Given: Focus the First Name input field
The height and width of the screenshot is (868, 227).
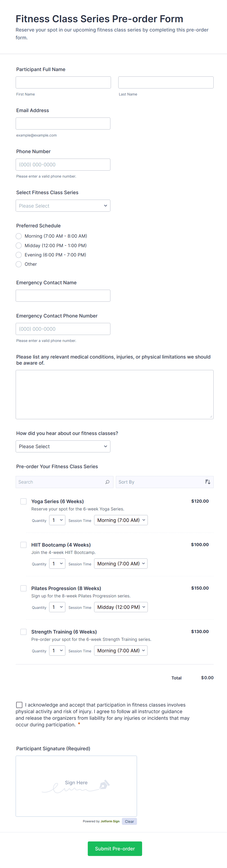Looking at the screenshot, I should tap(63, 83).
